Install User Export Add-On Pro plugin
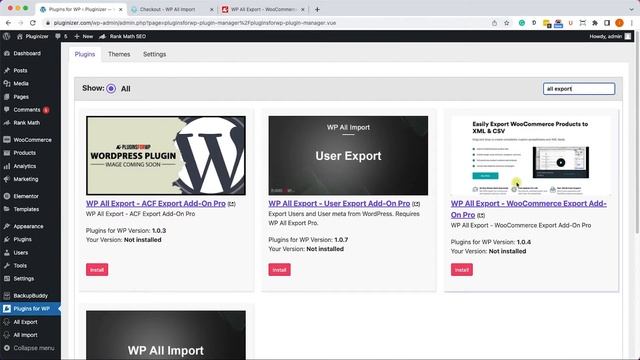Viewport: 640px width, 360px height. click(x=280, y=270)
